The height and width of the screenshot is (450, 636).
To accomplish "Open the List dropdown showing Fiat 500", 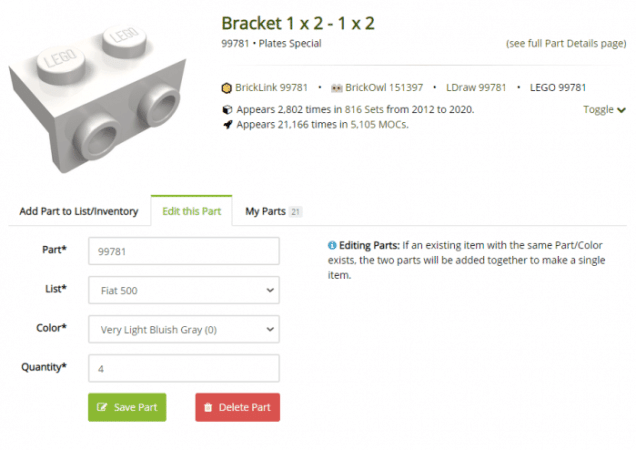I will click(x=184, y=290).
